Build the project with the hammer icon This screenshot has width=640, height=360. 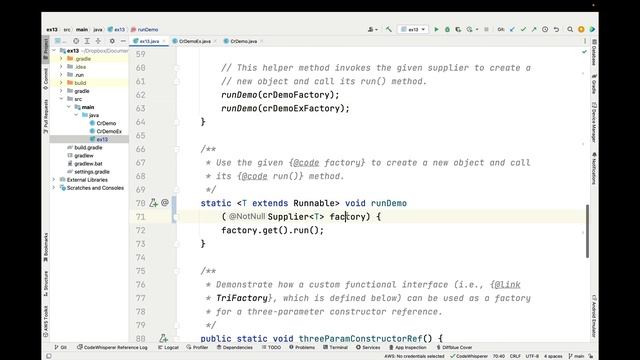click(x=389, y=29)
